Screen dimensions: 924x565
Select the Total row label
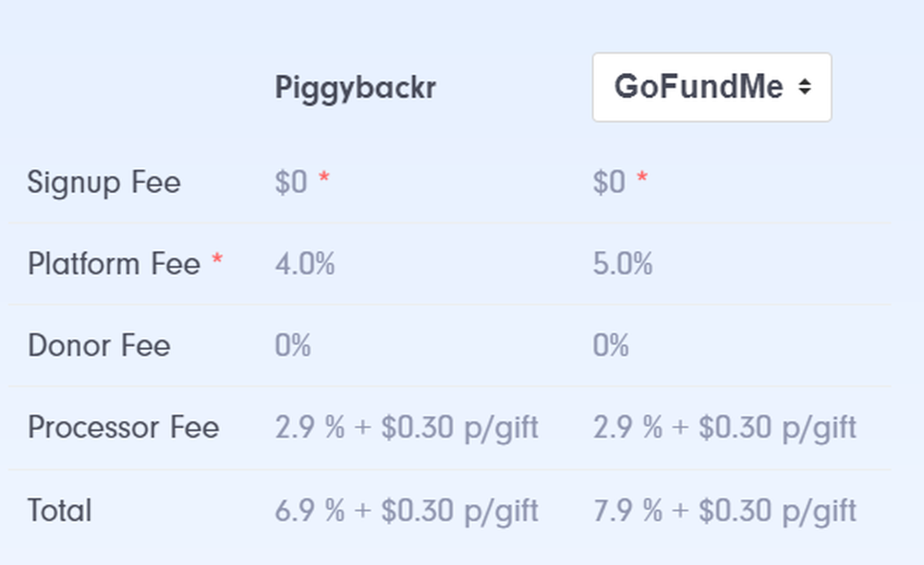(x=60, y=511)
